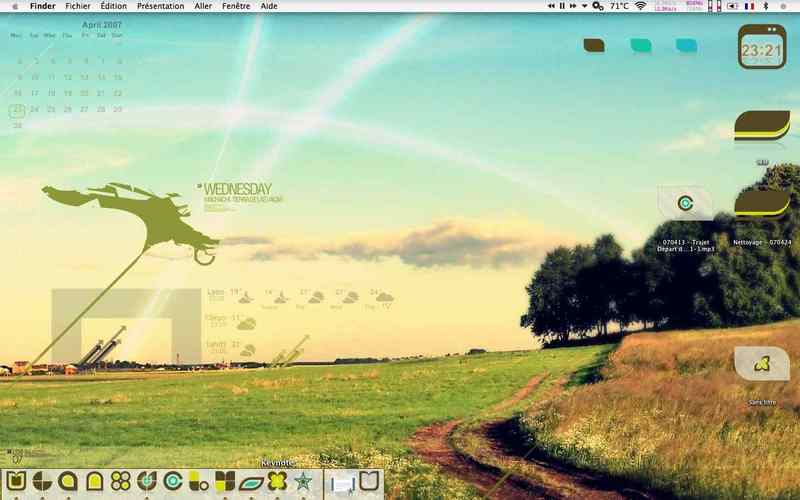Open the French flag input menu
This screenshot has width=800, height=500.
(x=749, y=6)
